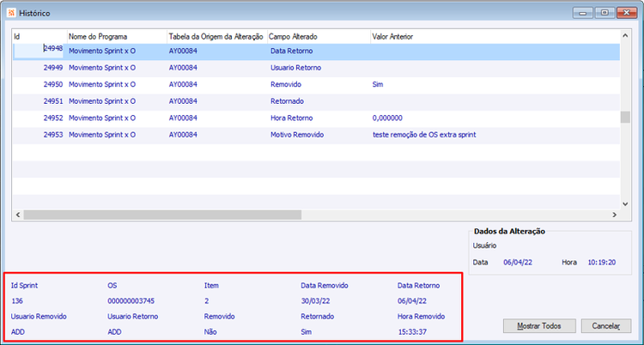Image resolution: width=644 pixels, height=345 pixels.
Task: Click the vertical scrollbar thumb
Action: [625, 117]
